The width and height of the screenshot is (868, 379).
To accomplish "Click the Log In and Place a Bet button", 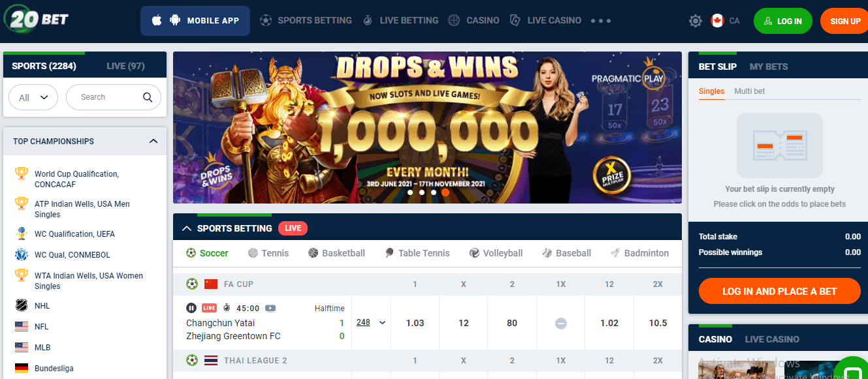I will point(780,292).
